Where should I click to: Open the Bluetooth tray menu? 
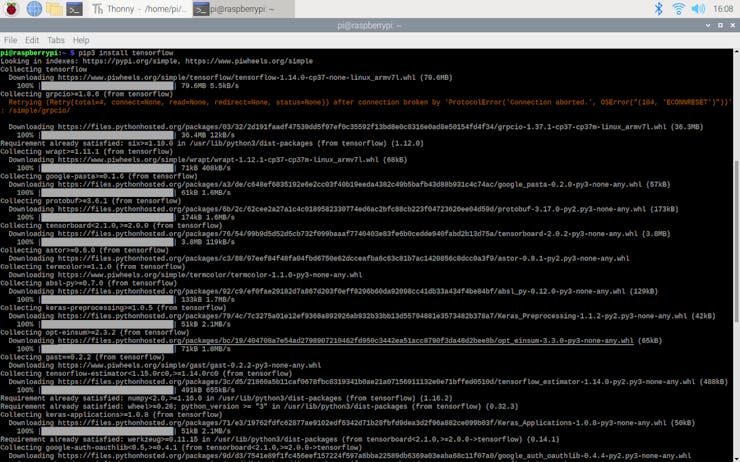coord(658,8)
